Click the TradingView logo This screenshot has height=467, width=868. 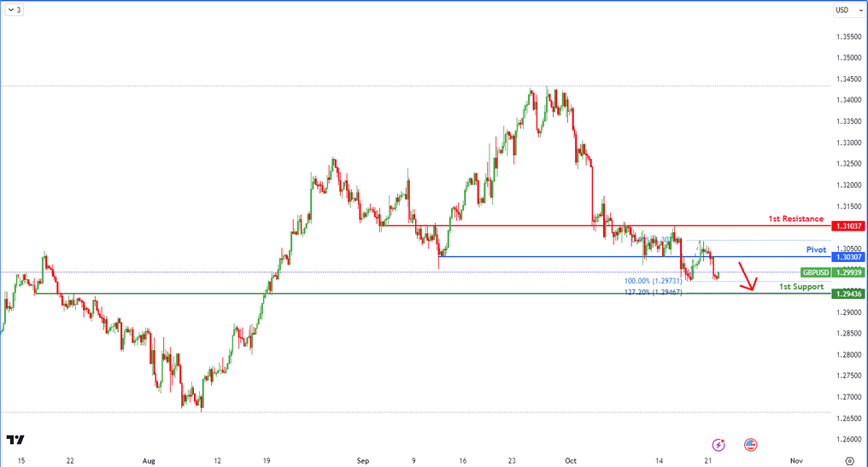(x=15, y=440)
